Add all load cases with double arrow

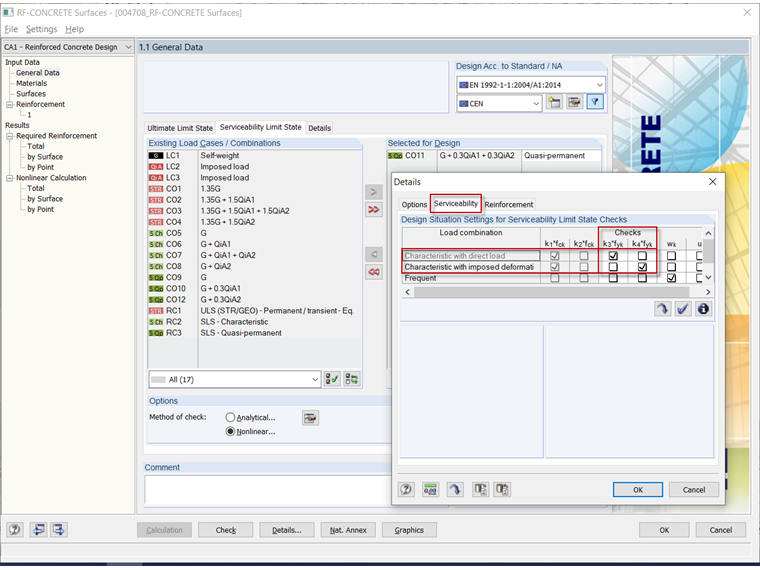click(374, 209)
